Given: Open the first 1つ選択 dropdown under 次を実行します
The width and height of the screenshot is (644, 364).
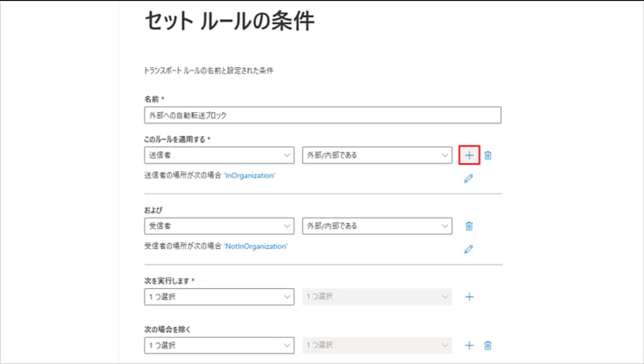Looking at the screenshot, I should coord(219,297).
